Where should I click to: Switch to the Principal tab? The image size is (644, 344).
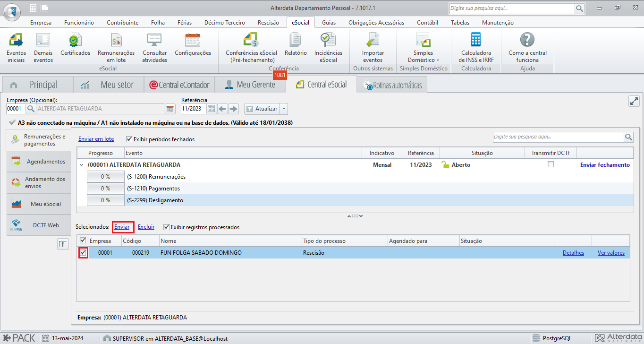(x=38, y=85)
